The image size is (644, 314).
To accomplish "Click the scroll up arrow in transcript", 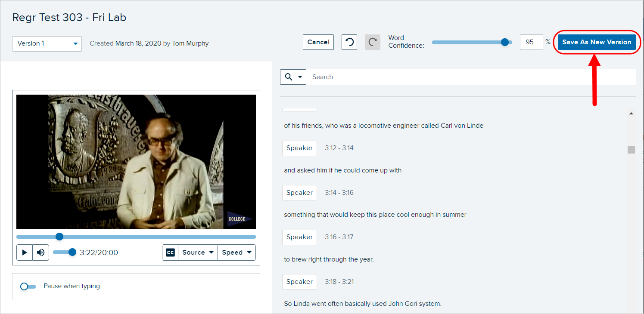I will tap(631, 114).
